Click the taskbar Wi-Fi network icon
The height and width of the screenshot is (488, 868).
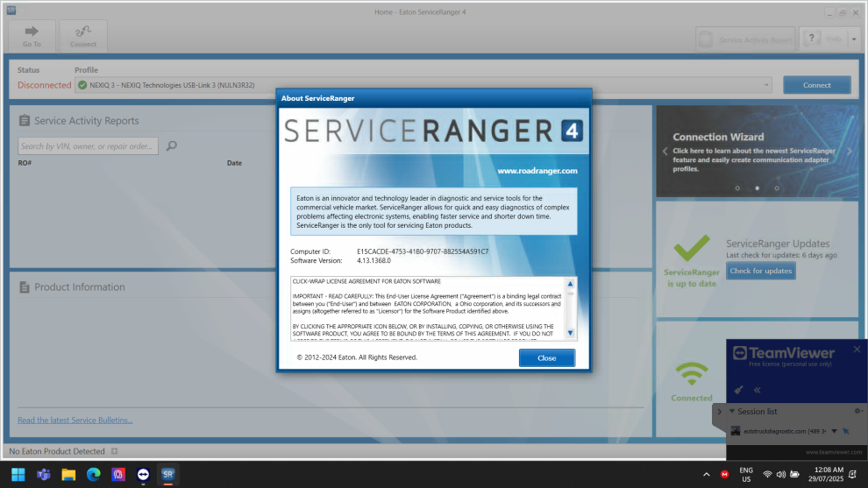(767, 475)
